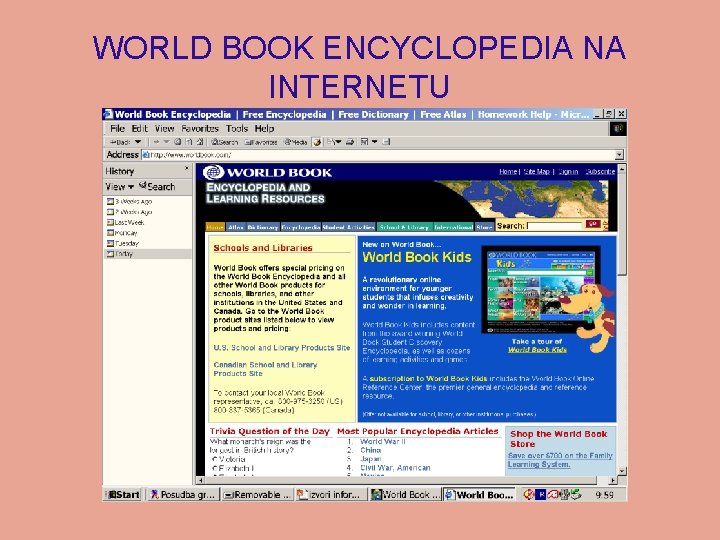This screenshot has width=720, height=540.
Task: Open the World War II article link
Action: coord(382,441)
